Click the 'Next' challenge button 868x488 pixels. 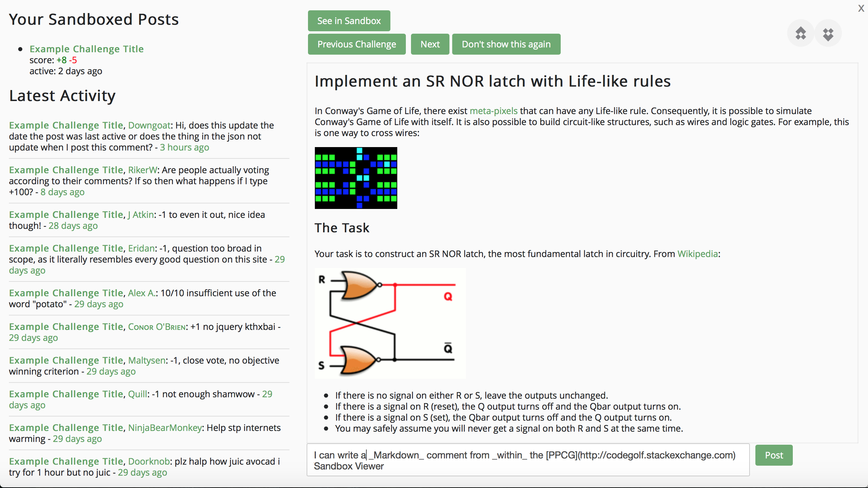point(431,44)
